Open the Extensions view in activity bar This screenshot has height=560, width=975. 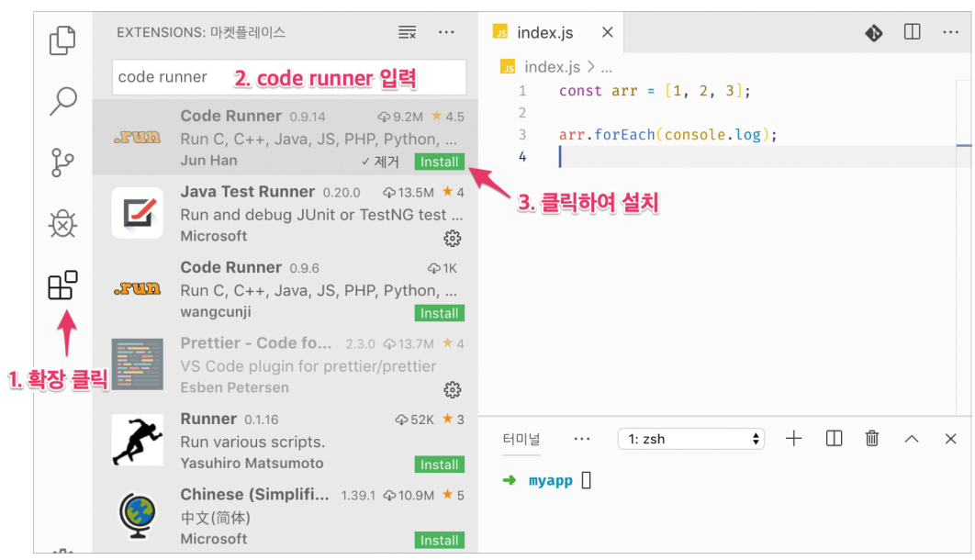62,286
